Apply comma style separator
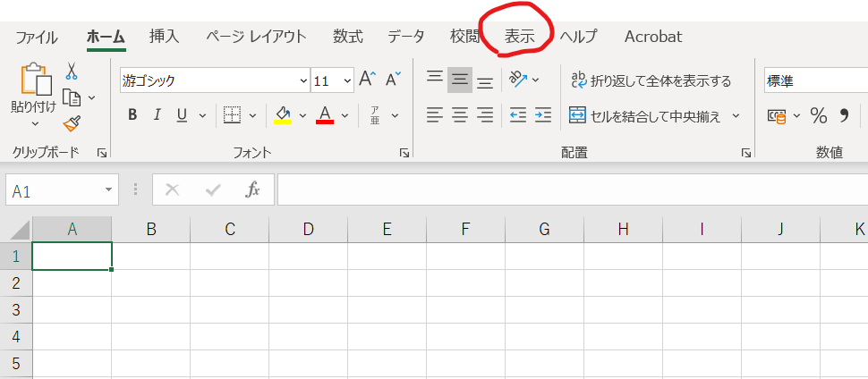This screenshot has width=868, height=379. tap(844, 115)
